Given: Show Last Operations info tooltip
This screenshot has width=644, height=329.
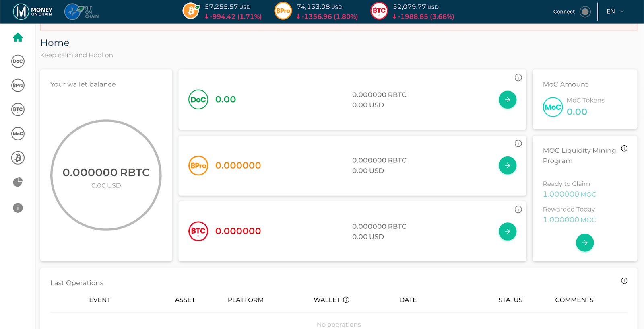Looking at the screenshot, I should (624, 281).
